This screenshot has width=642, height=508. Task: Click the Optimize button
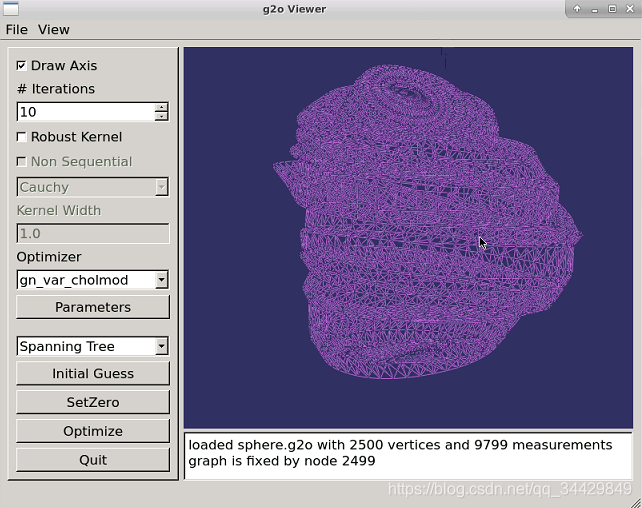(93, 431)
